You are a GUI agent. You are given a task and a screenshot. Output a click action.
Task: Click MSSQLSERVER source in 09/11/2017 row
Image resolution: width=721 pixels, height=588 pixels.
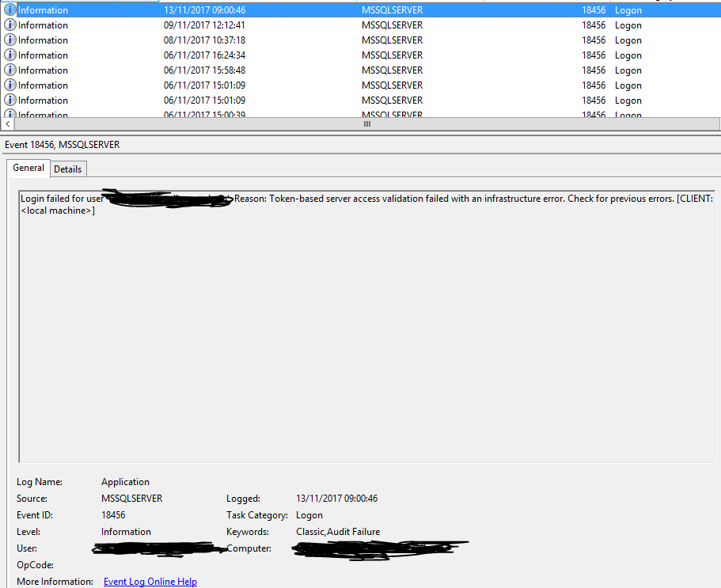click(x=393, y=25)
